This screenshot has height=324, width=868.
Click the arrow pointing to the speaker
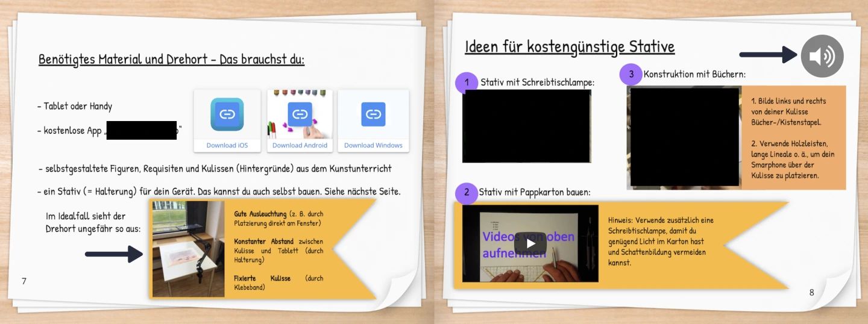pos(769,55)
